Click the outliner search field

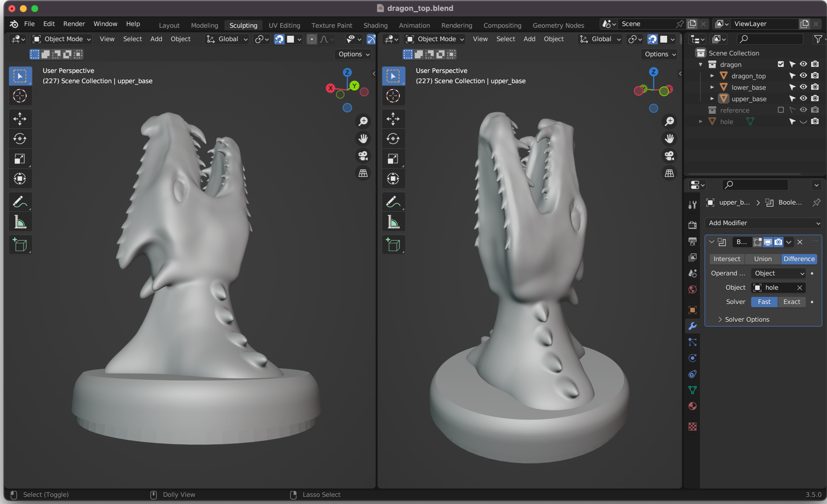click(770, 39)
